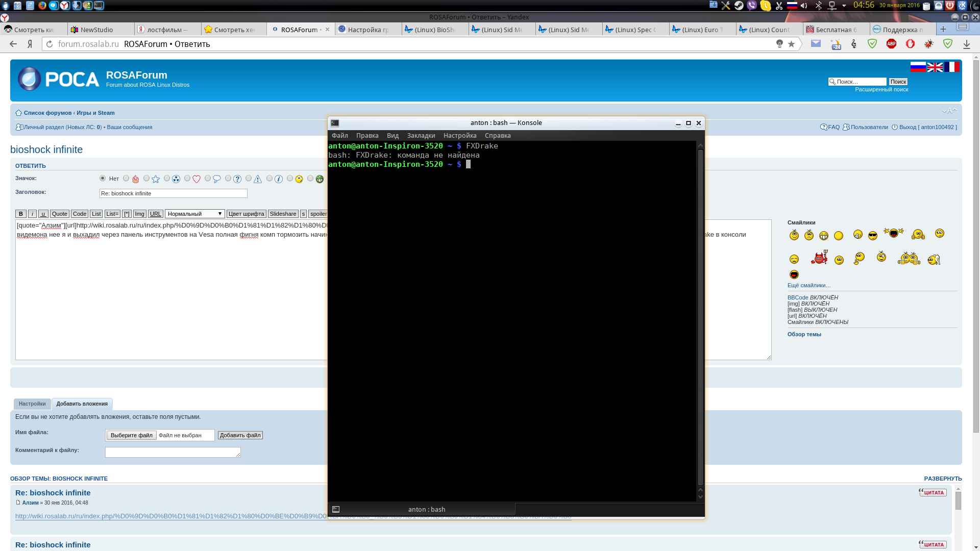Open the Steam icon in the system tray
Viewport: 980px width, 551px height.
739,6
